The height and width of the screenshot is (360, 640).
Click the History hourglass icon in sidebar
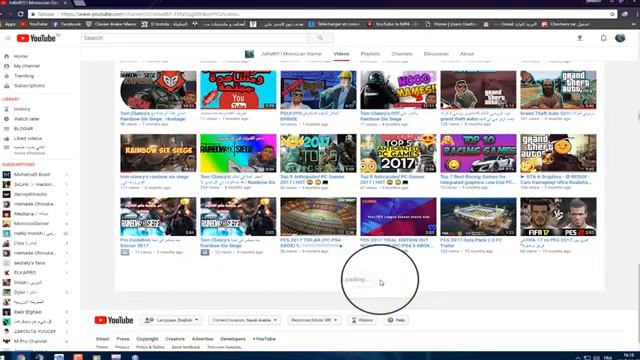[x=7, y=109]
